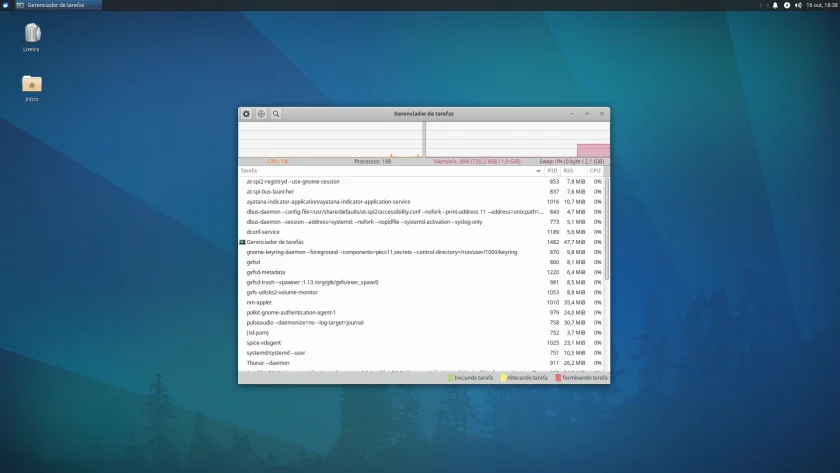Select dbus-daemon --config-file row
Viewport: 840px width, 473px height.
[421, 212]
